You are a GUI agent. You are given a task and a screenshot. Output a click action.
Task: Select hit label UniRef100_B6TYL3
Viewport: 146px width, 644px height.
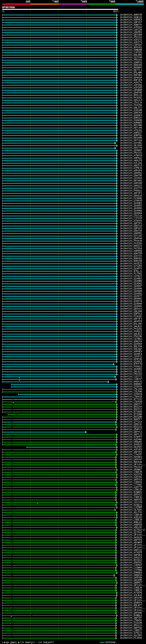click(x=131, y=70)
